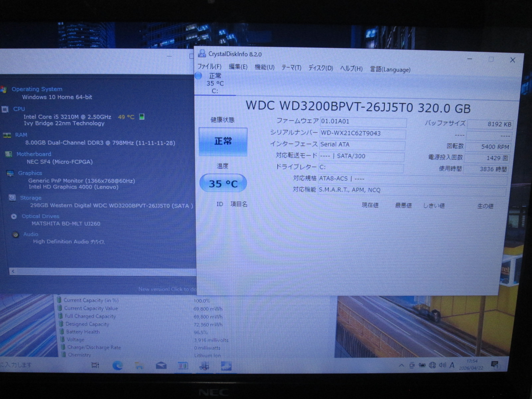532x399 pixels.
Task: Click the CrystalDiskInfo title bar app icon
Action: (x=201, y=54)
